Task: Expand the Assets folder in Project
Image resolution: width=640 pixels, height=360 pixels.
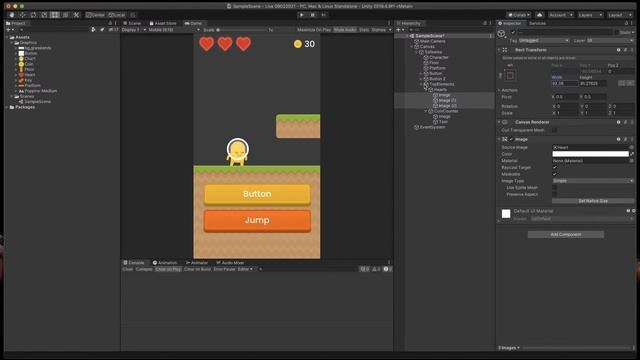Action: (8, 37)
